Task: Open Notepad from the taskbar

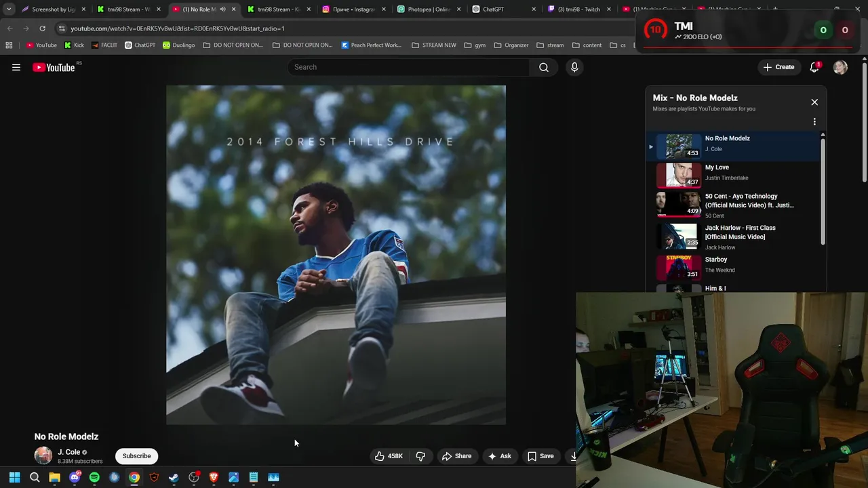Action: coord(254,477)
